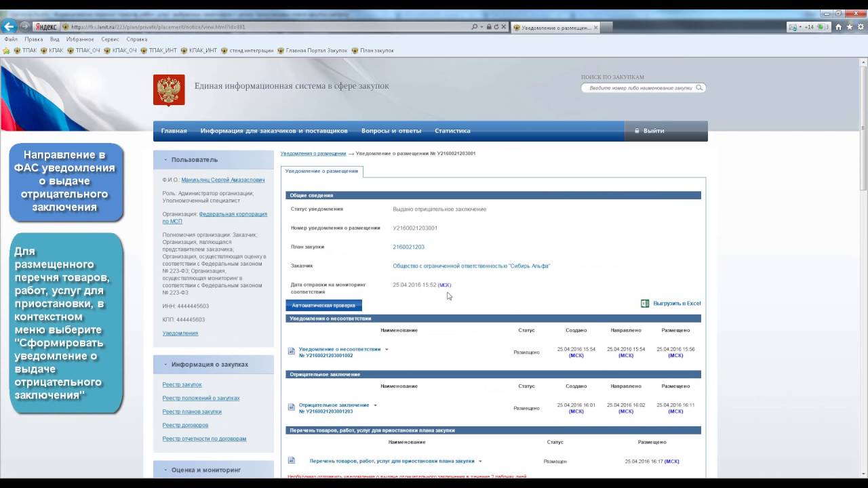Open the Вид browser menu

pyautogui.click(x=55, y=39)
